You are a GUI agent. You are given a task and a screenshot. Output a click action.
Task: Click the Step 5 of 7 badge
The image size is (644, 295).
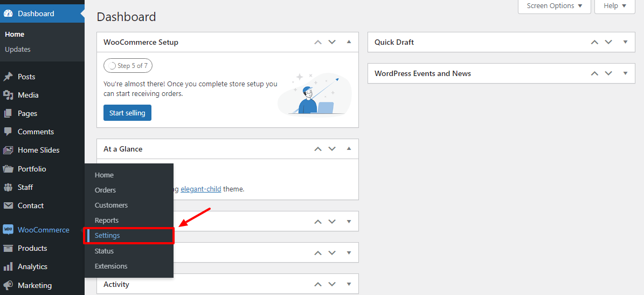pyautogui.click(x=128, y=66)
